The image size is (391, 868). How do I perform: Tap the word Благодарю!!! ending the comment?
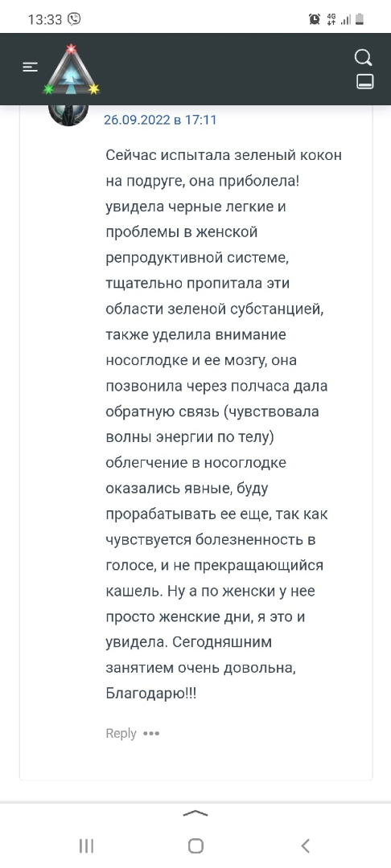(150, 693)
